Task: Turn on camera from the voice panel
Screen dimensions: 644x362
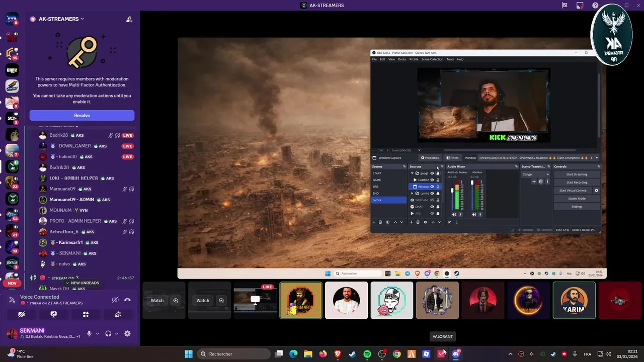Action: [21, 314]
